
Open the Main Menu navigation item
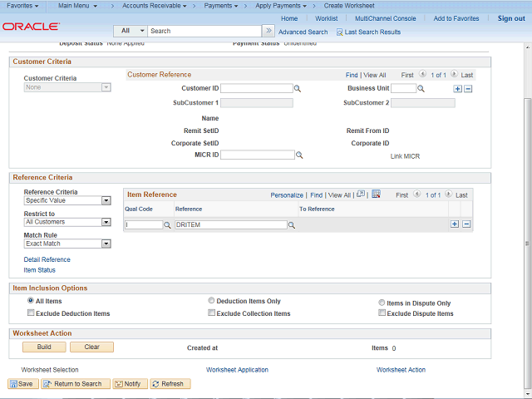[x=77, y=6]
